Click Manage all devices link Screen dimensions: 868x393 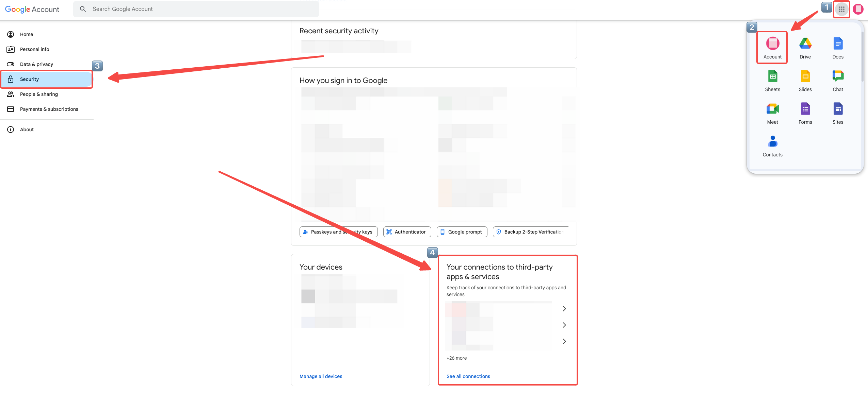tap(321, 376)
